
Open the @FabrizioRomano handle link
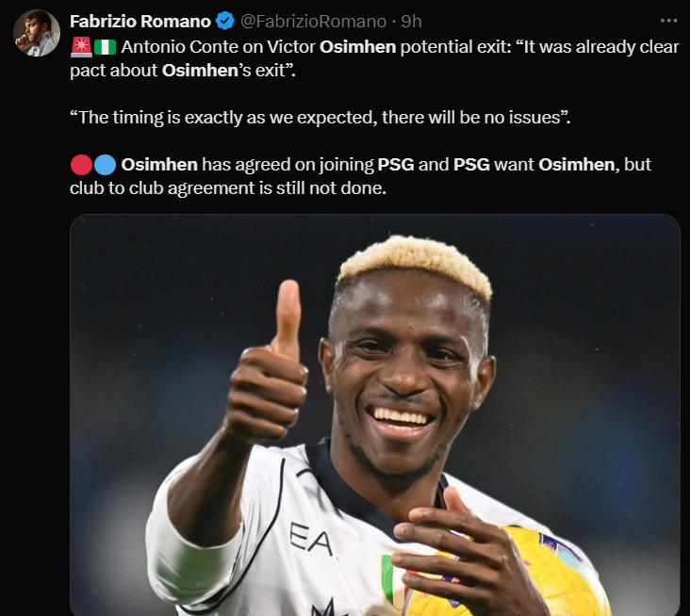313,22
